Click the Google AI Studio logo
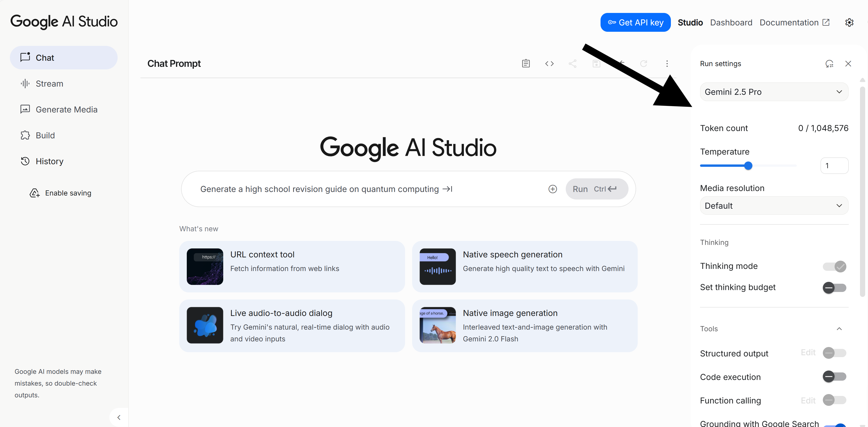 coord(64,22)
